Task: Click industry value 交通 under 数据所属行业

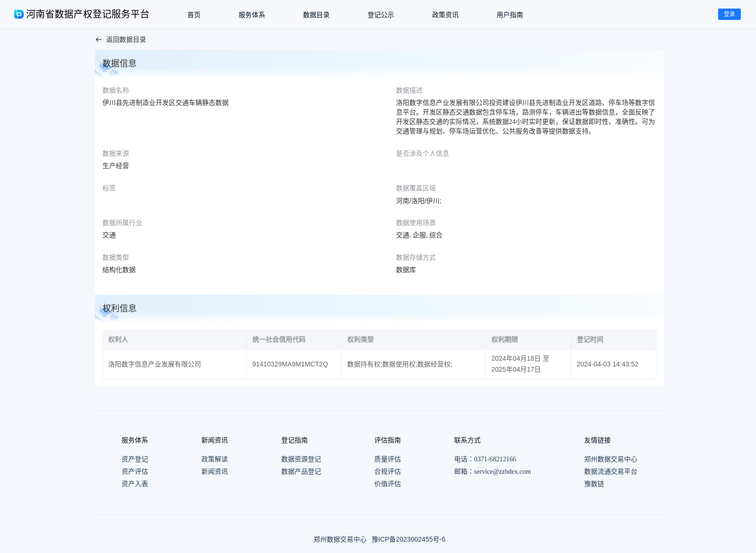Action: pyautogui.click(x=109, y=235)
